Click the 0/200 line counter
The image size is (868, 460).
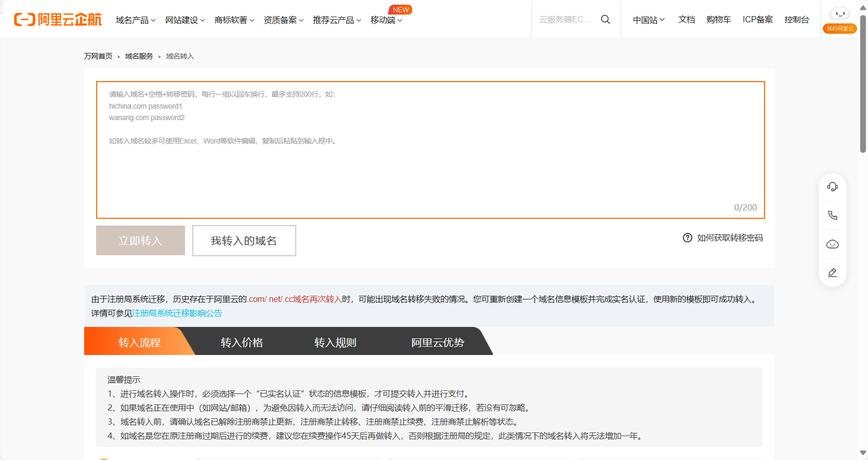point(745,207)
